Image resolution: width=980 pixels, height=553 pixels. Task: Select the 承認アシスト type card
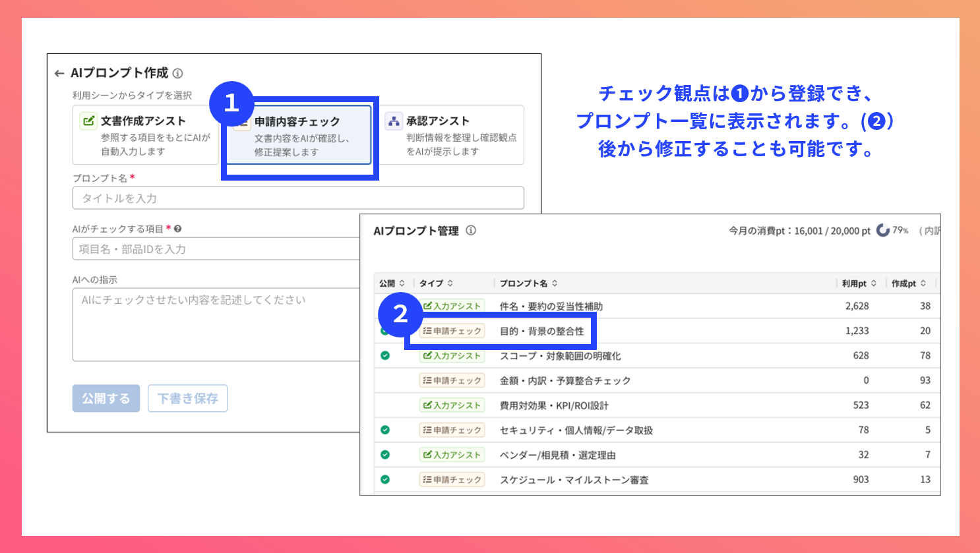[x=452, y=135]
